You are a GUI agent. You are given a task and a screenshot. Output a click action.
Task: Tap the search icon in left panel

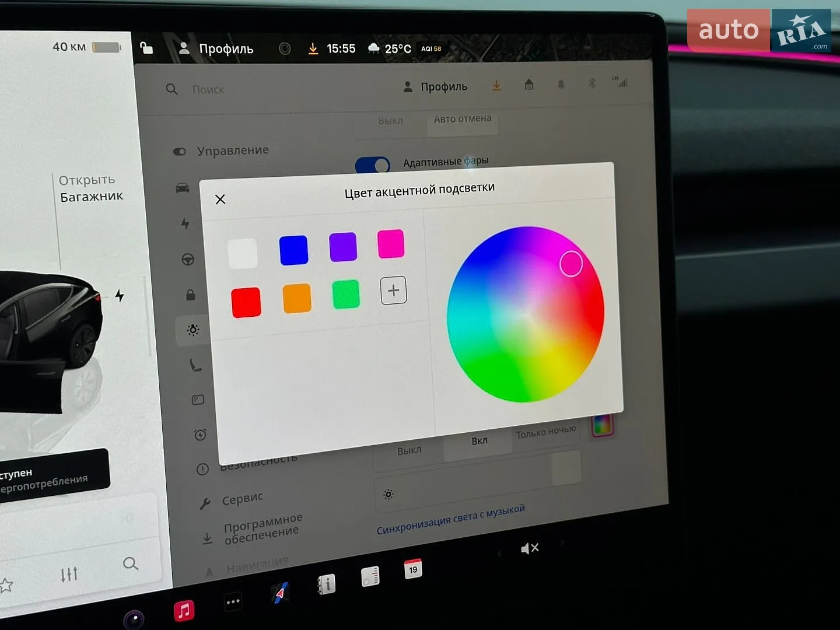click(x=131, y=563)
